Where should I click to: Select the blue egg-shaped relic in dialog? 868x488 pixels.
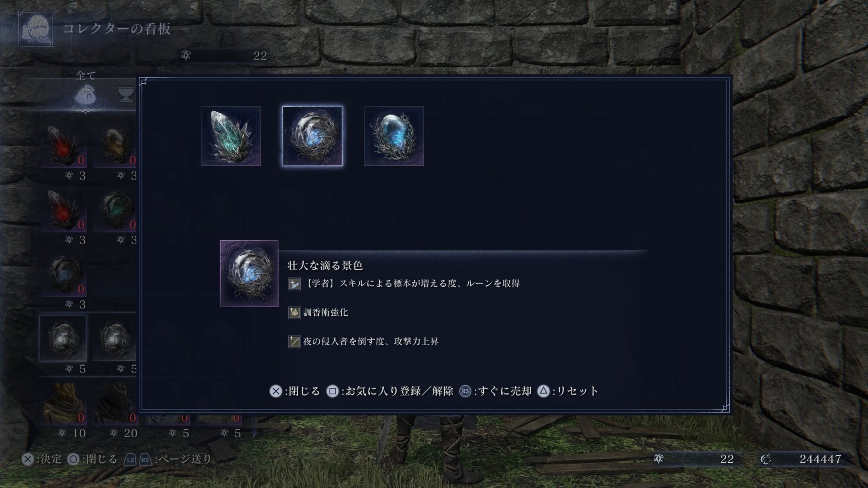pyautogui.click(x=394, y=136)
